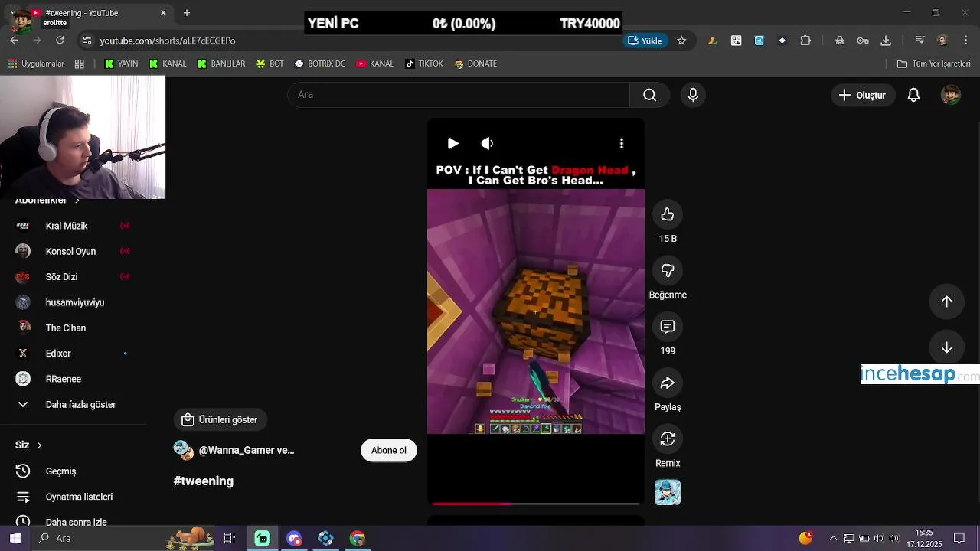Open Chrome password key icon
The height and width of the screenshot is (551, 980).
pyautogui.click(x=863, y=41)
